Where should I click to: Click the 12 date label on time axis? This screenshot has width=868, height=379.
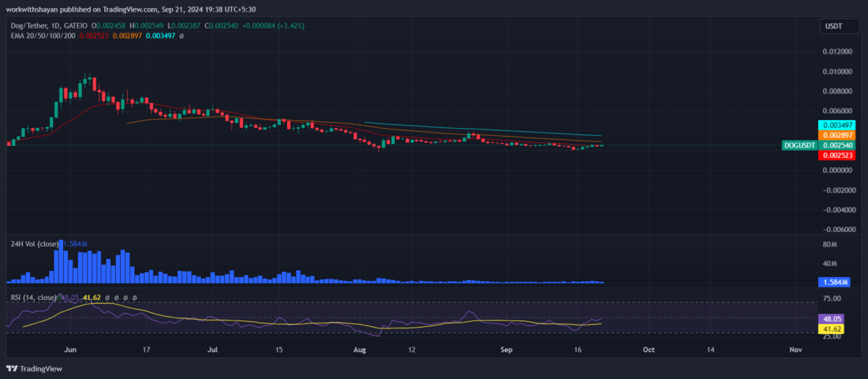412,349
